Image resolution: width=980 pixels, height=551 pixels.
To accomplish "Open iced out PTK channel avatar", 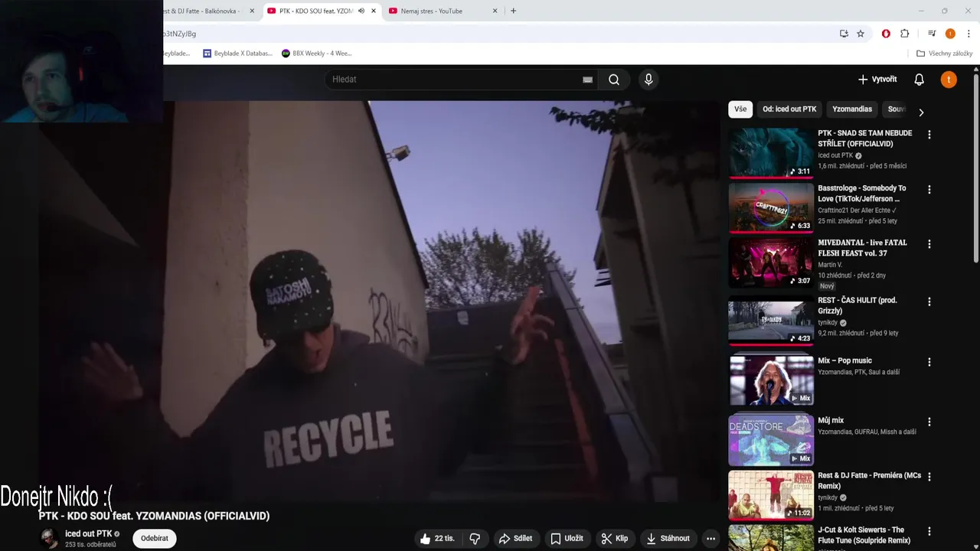I will (x=49, y=538).
